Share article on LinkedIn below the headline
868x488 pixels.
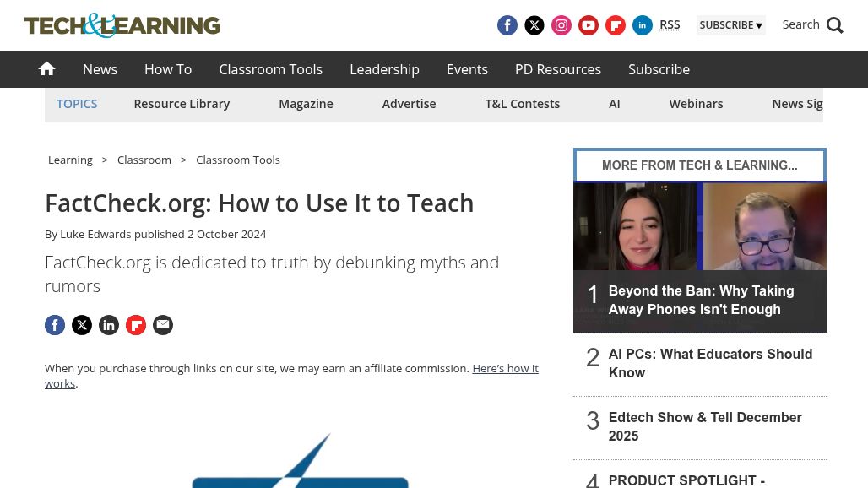(109, 325)
